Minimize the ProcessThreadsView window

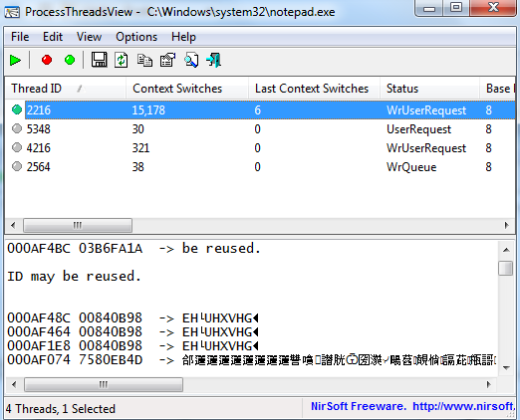point(429,8)
